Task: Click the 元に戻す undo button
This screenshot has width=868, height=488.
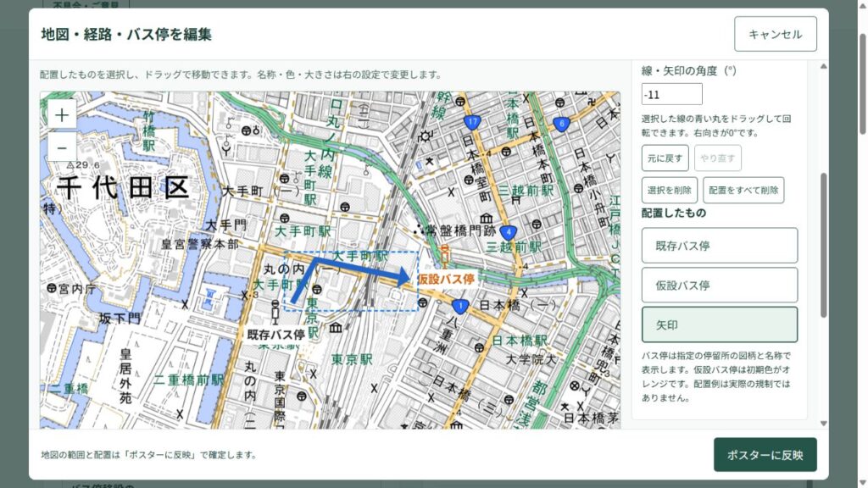Action: [665, 158]
